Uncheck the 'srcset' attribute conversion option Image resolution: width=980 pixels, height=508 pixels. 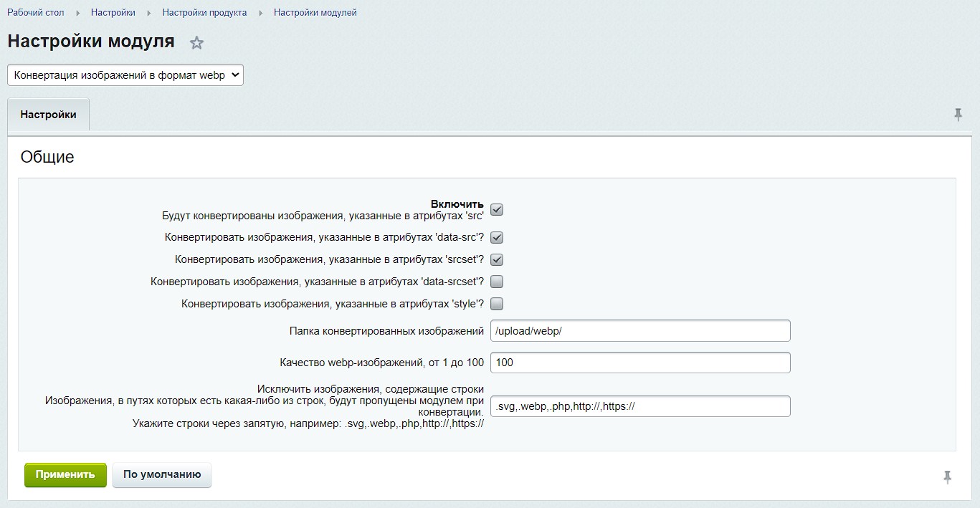click(x=497, y=259)
